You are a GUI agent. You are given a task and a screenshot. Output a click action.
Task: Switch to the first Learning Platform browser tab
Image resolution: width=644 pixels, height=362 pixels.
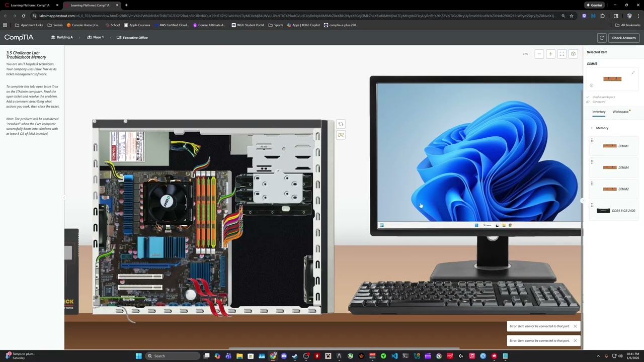30,5
